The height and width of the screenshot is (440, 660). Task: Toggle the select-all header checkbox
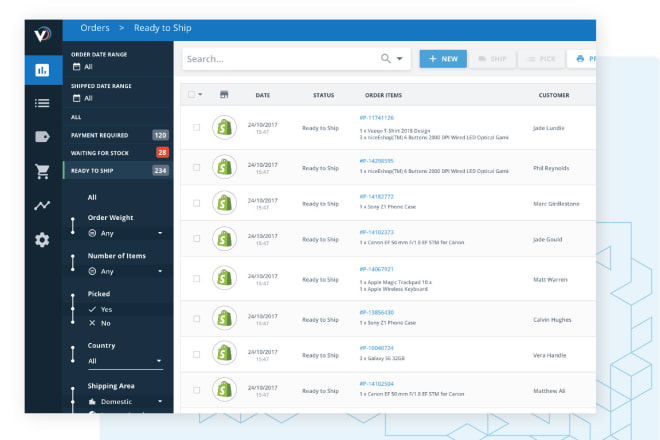click(191, 94)
